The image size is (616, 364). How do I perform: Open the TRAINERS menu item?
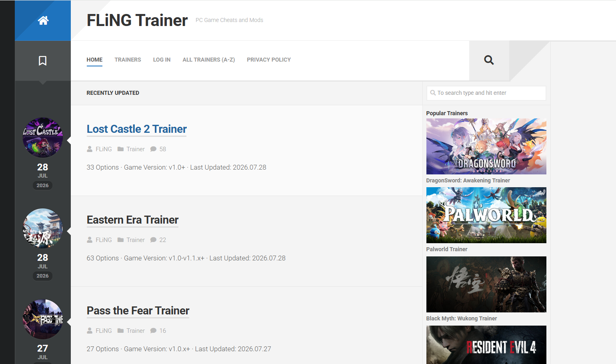pyautogui.click(x=128, y=60)
